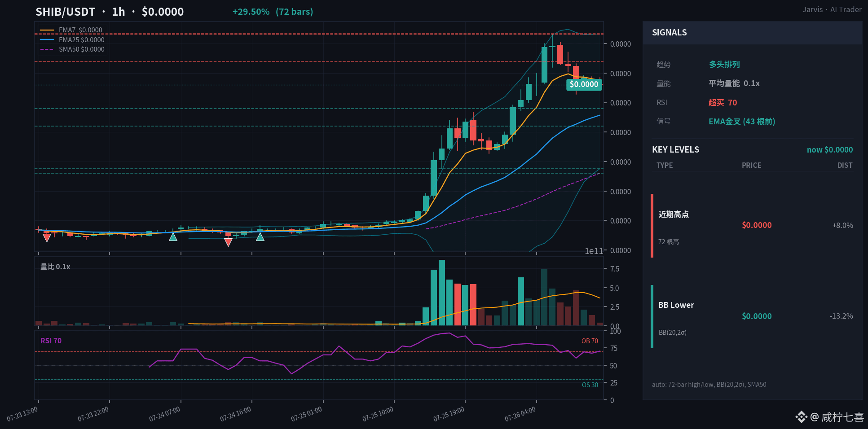Click the Jarvis · AI Trader label
Image resolution: width=868 pixels, height=429 pixels.
pos(832,9)
